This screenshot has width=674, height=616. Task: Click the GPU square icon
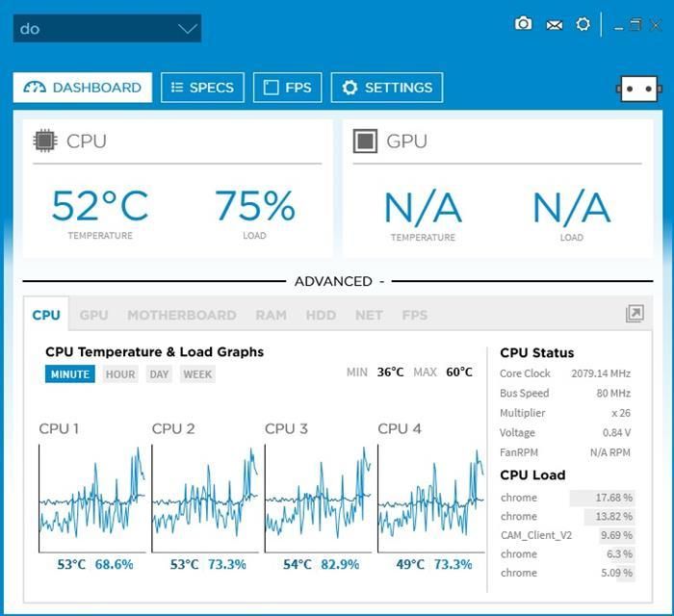click(365, 141)
